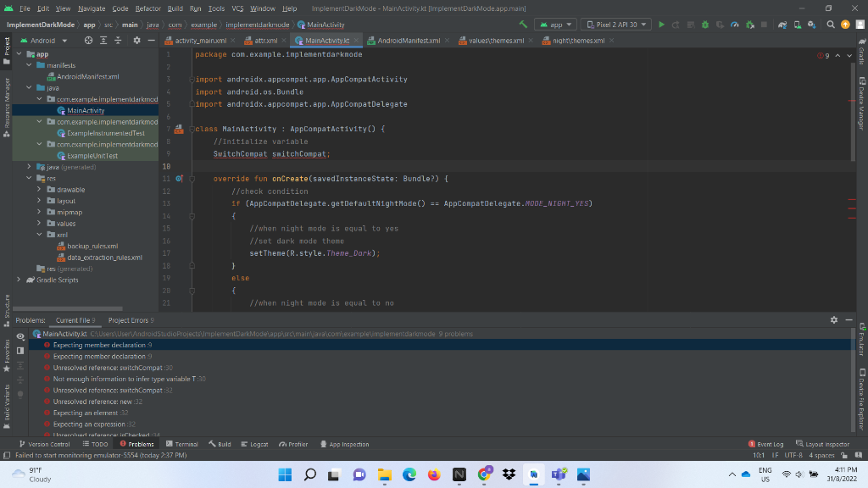Open the app run configuration dropdown
The height and width of the screenshot is (488, 868).
point(555,24)
